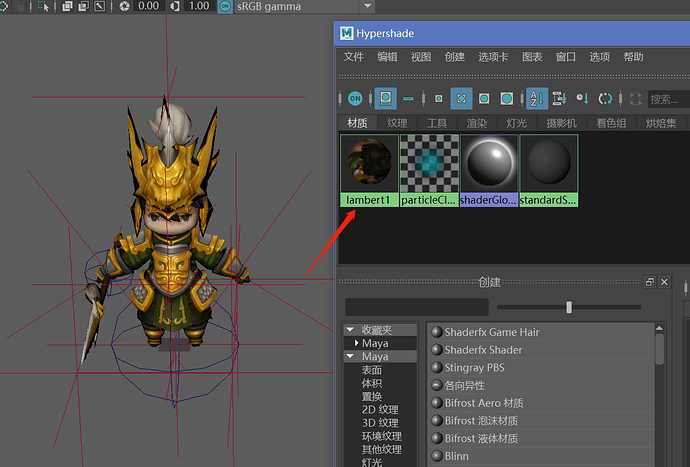Choose the extra large swatches size icon
This screenshot has height=467, width=690.
pos(506,99)
